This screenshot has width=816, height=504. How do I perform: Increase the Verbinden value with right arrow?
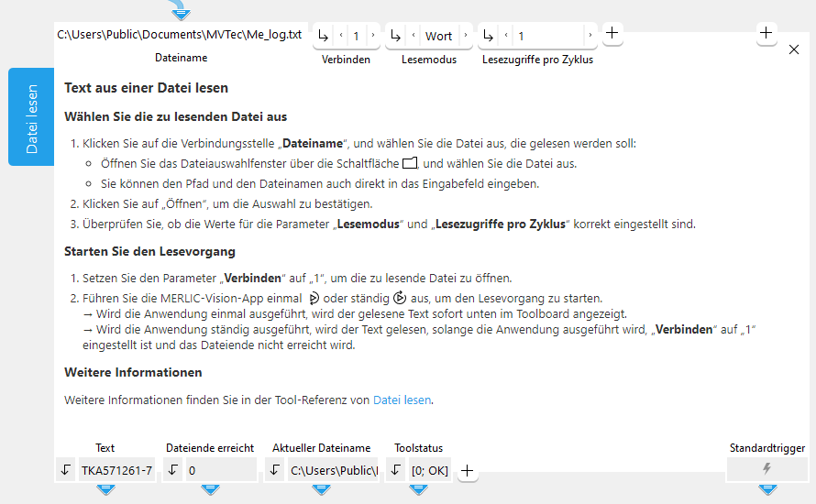(372, 36)
